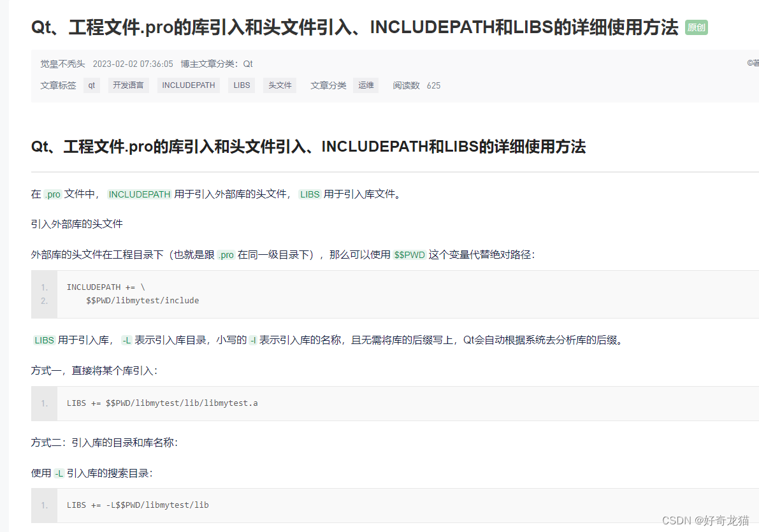Click code line LIBS += -L$$PWD/libmytest/lib
The width and height of the screenshot is (759, 532).
pos(138,505)
